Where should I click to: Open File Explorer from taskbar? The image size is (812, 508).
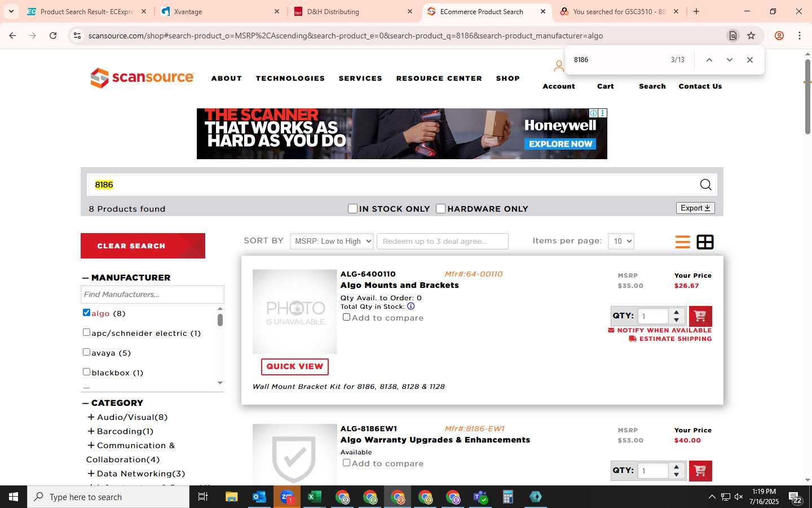pyautogui.click(x=232, y=497)
